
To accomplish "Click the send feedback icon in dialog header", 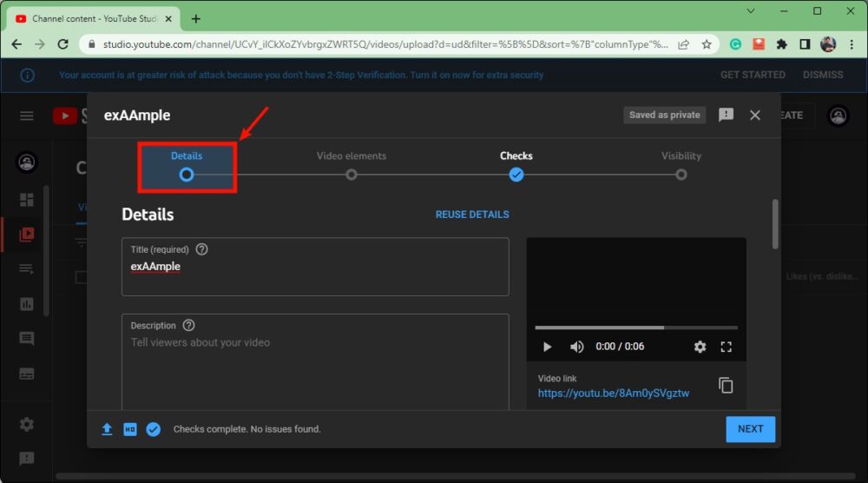I will tap(727, 115).
